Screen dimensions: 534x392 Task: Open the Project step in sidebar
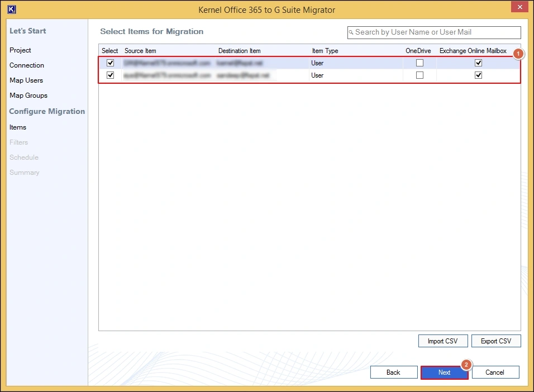point(21,50)
